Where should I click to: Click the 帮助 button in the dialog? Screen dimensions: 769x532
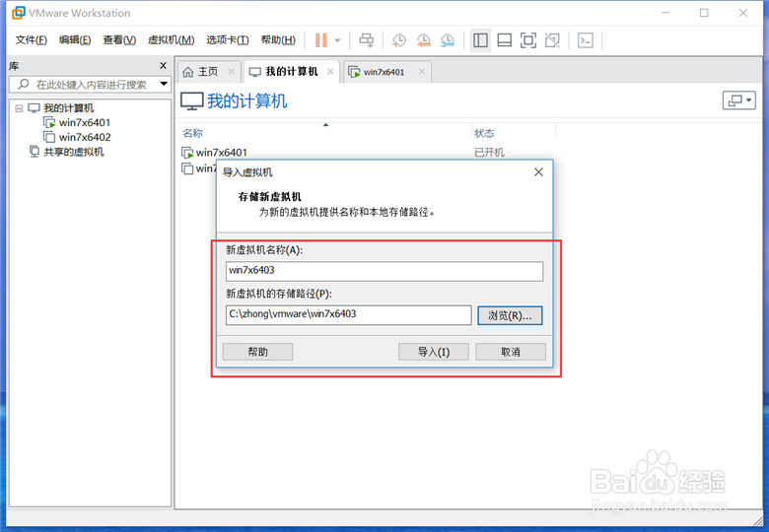coord(257,352)
